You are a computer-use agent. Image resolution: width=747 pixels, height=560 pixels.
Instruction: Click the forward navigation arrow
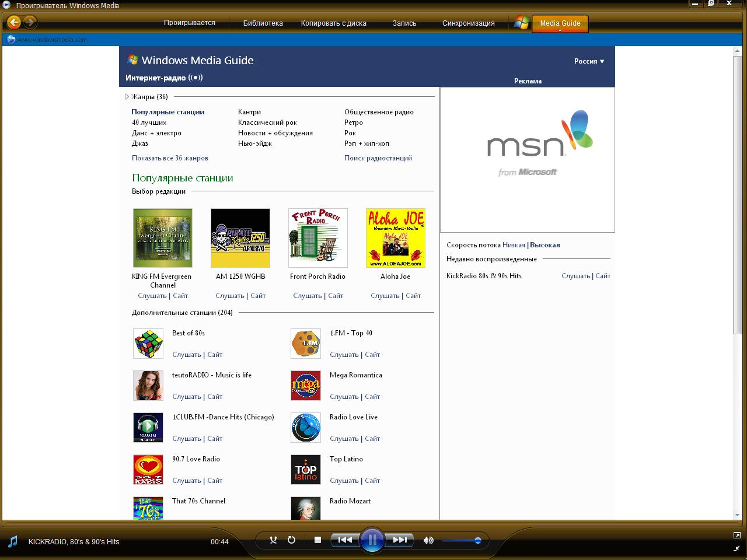(x=30, y=23)
